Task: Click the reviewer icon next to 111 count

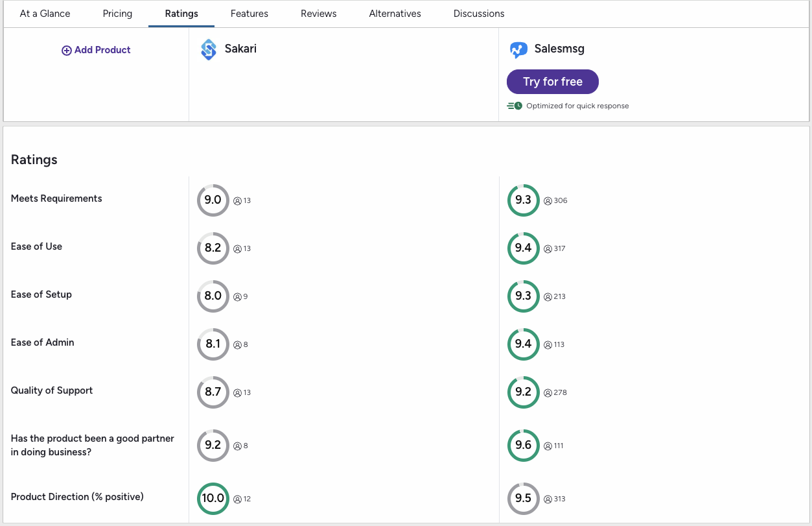Action: [546, 446]
